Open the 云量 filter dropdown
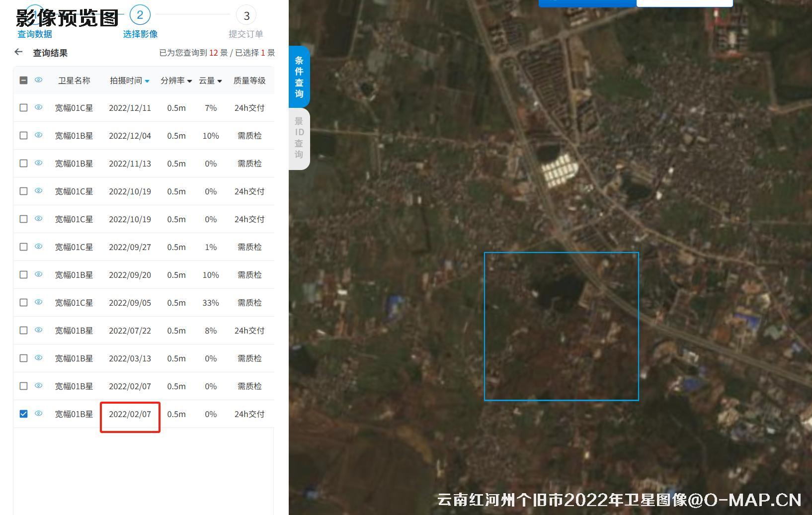This screenshot has width=812, height=515. coord(219,81)
